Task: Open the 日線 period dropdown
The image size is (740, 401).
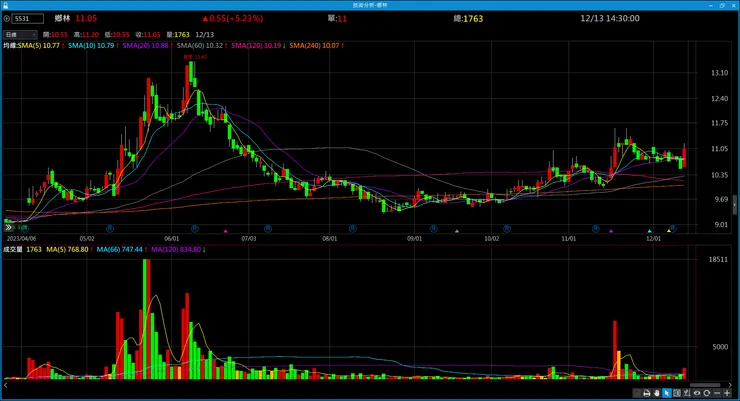Action: [x=20, y=35]
